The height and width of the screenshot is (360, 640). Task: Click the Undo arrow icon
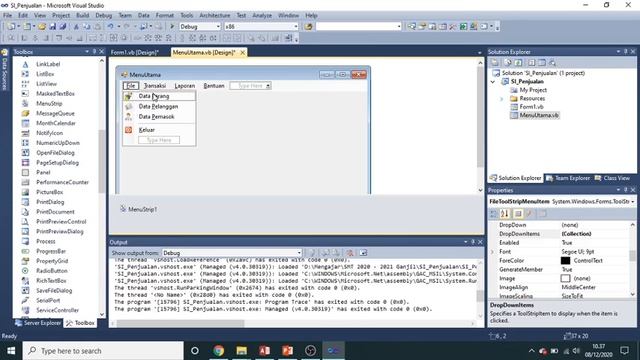111,27
